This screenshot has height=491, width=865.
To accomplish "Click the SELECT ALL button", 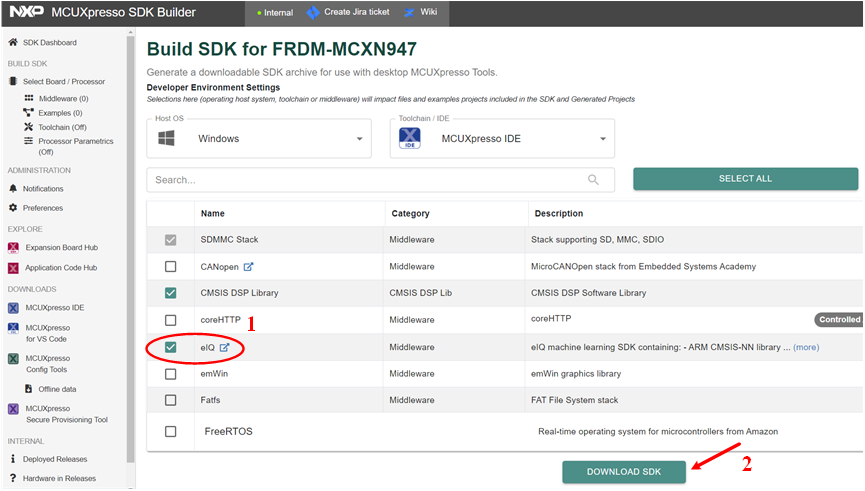I will click(x=745, y=179).
